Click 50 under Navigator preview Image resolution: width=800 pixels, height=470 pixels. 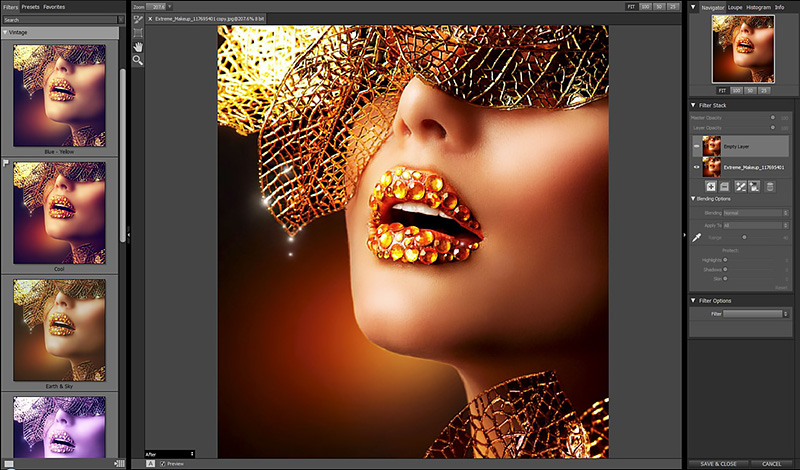point(749,90)
